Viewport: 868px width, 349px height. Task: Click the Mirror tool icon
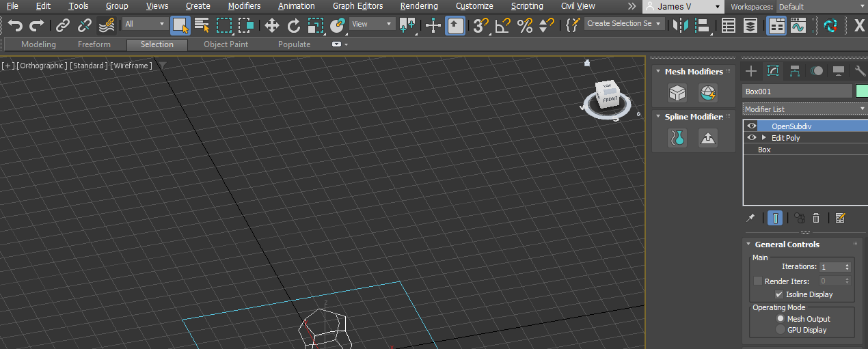click(680, 26)
